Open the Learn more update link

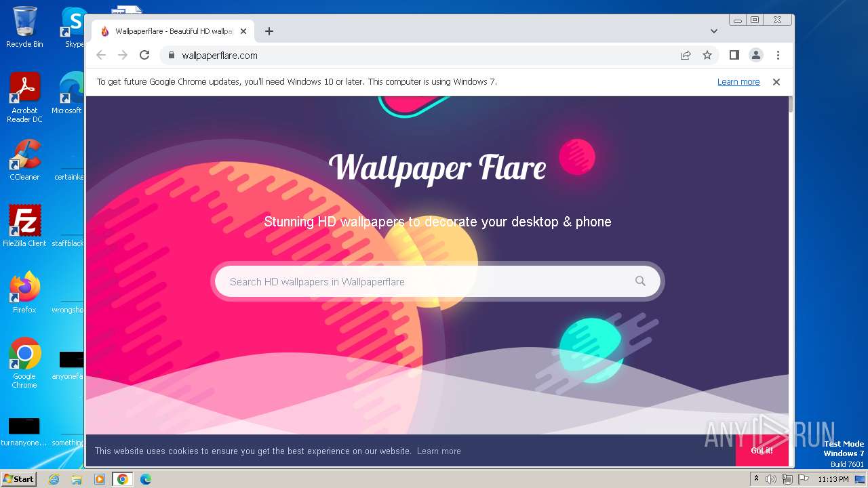coord(738,82)
